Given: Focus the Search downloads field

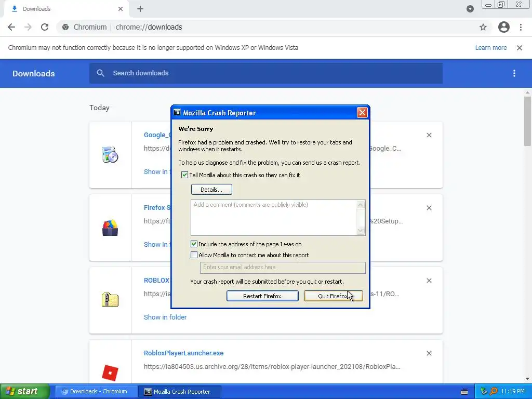Looking at the screenshot, I should [x=266, y=73].
